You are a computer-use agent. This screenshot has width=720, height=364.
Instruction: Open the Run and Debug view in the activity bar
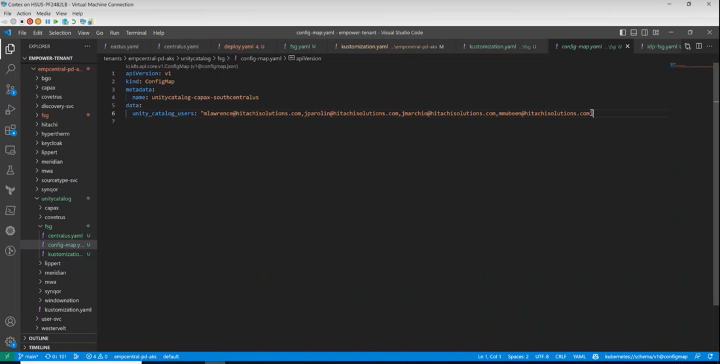point(10,110)
